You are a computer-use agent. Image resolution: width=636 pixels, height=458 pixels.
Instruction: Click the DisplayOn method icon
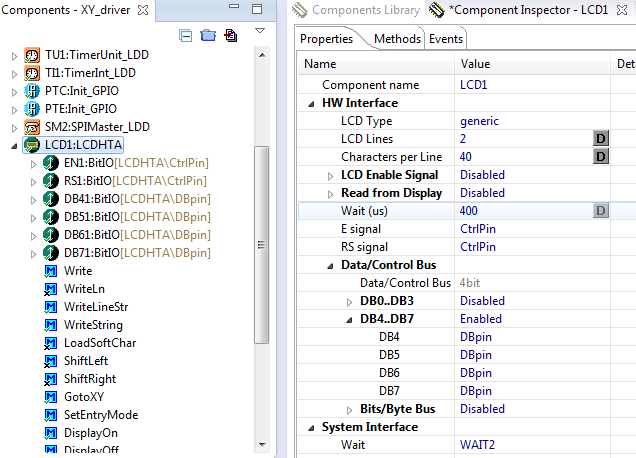point(50,433)
